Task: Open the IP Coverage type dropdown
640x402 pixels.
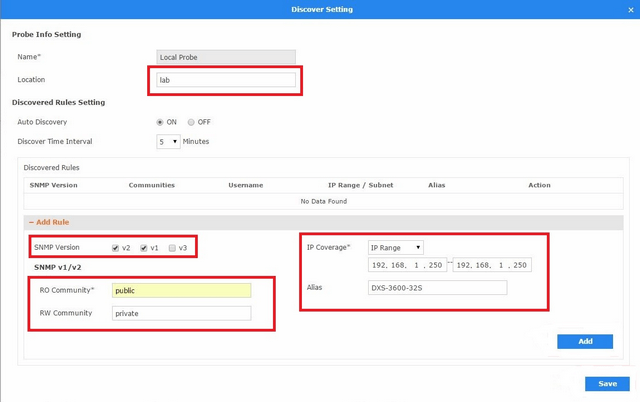Action: click(x=395, y=247)
